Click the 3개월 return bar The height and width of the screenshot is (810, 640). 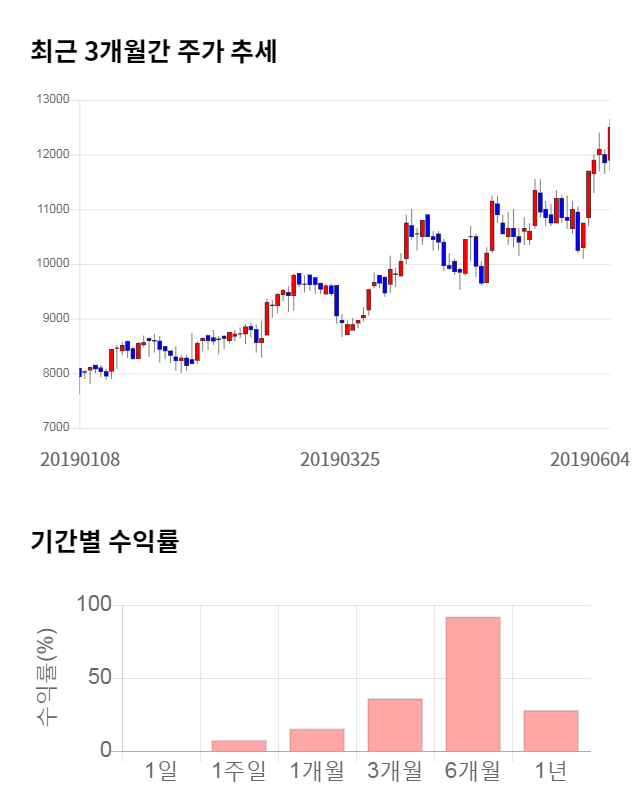point(394,725)
